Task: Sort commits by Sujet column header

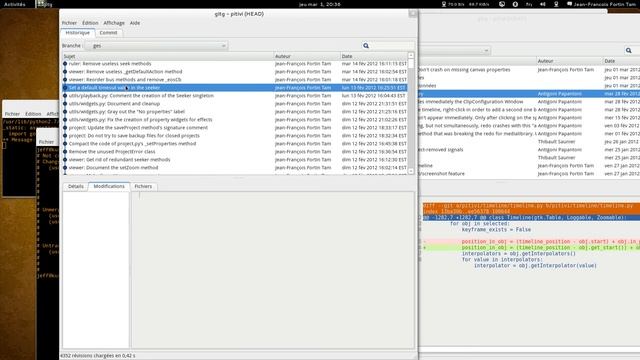Action: (168, 56)
